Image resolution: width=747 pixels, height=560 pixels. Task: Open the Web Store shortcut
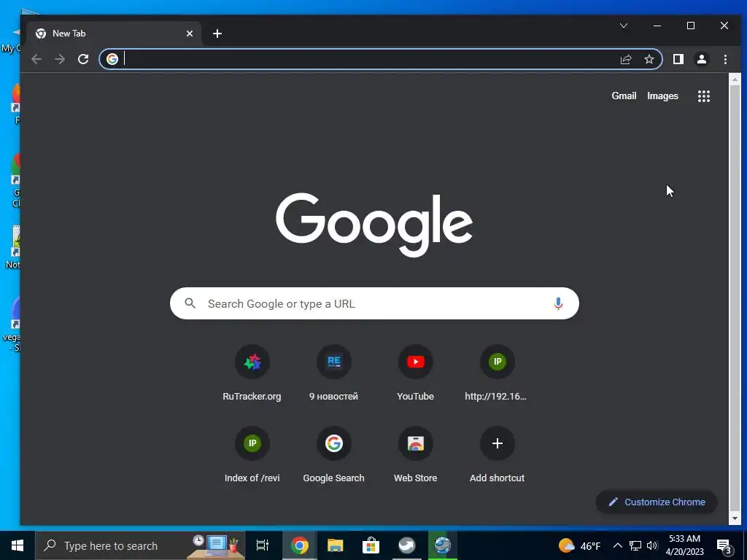click(415, 455)
